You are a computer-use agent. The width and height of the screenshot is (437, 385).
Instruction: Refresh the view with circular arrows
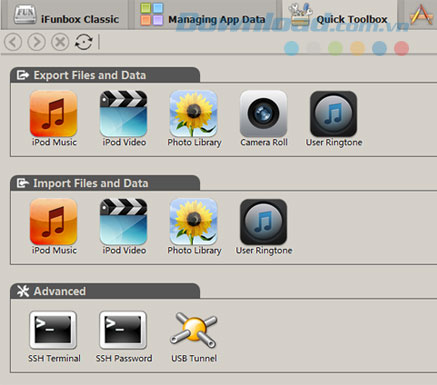pos(83,42)
